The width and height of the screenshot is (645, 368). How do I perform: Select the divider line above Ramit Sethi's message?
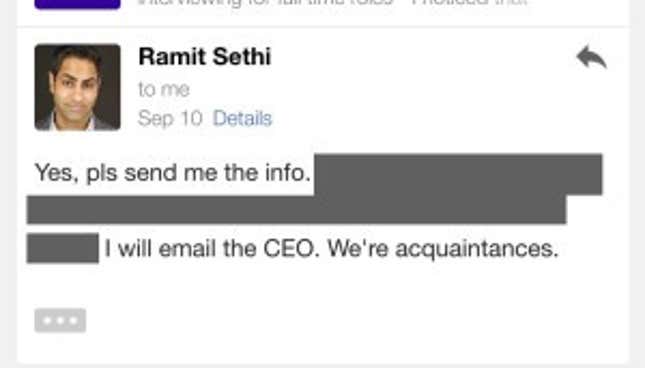(x=323, y=27)
